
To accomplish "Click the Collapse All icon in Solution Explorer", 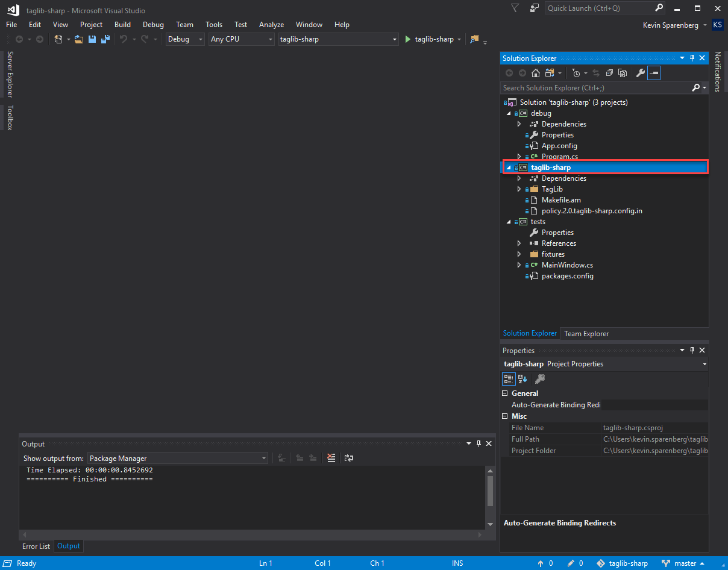I will (x=609, y=73).
